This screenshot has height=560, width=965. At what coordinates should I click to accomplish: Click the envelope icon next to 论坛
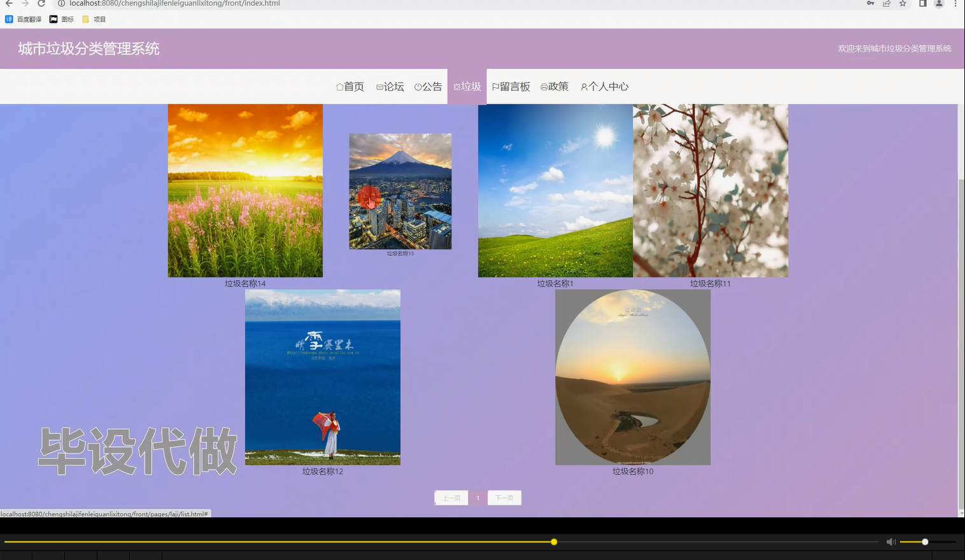[x=379, y=87]
